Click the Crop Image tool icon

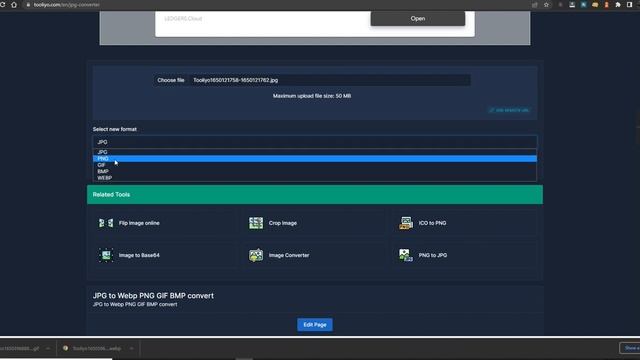[x=256, y=223]
